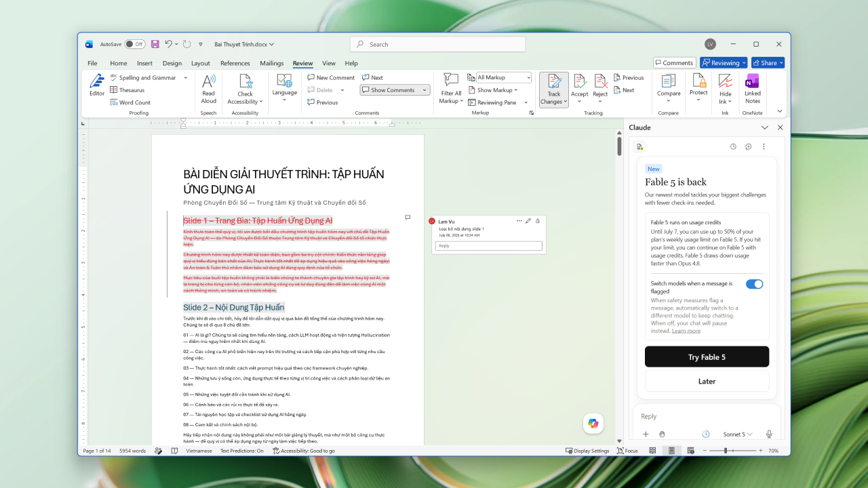Click the Undo arrow in title bar

pyautogui.click(x=168, y=44)
